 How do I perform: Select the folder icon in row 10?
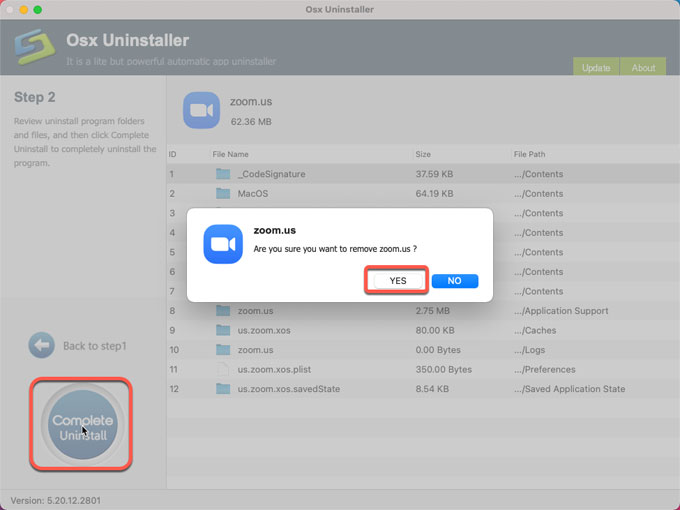223,350
